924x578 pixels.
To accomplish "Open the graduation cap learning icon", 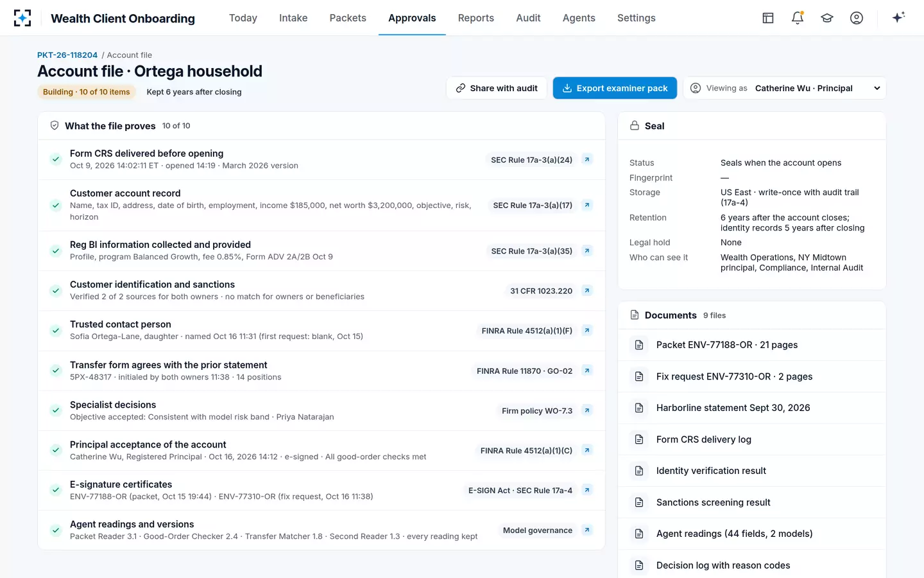I will pos(827,18).
